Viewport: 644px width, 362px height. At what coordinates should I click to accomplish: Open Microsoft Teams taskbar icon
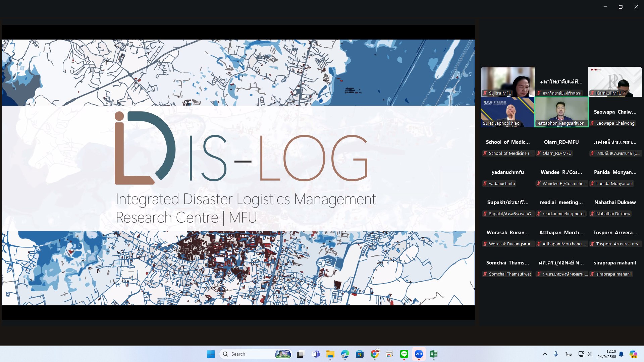click(316, 354)
